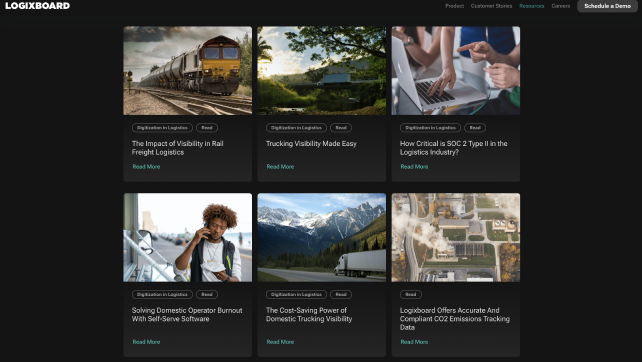Click Read tag on CO2 Emissions card
The width and height of the screenshot is (642, 362).
click(x=411, y=294)
